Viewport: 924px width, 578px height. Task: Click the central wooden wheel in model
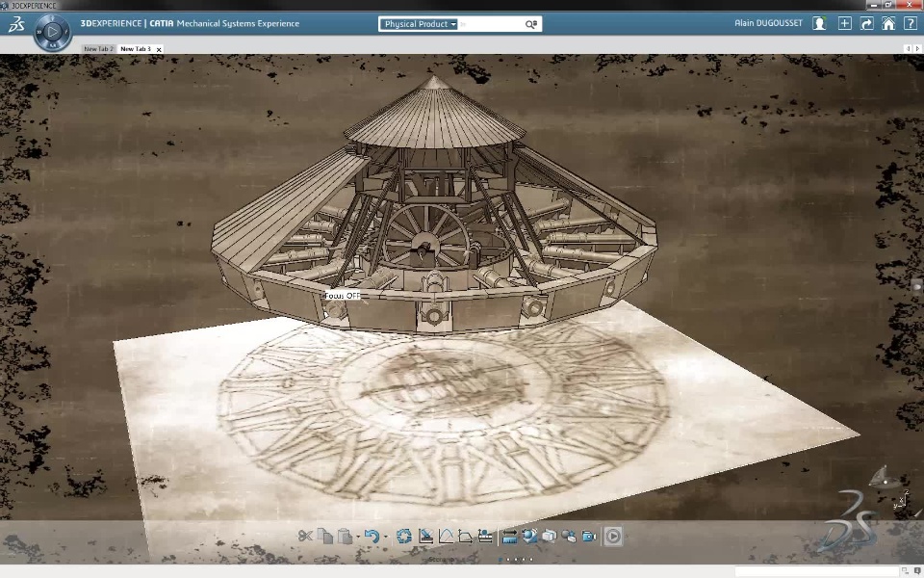coord(425,238)
